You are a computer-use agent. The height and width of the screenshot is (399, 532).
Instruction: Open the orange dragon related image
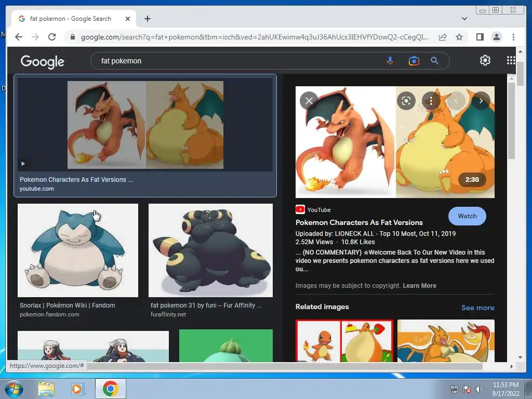446,341
